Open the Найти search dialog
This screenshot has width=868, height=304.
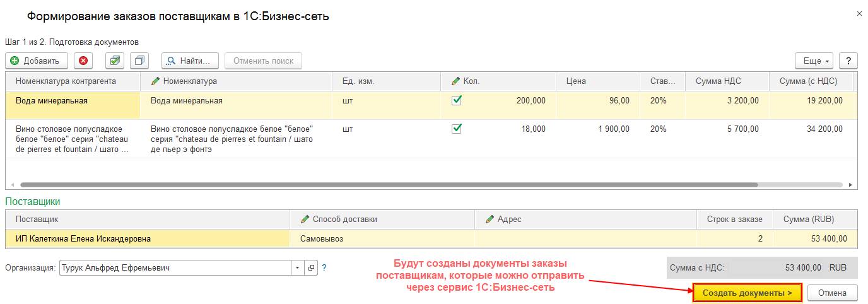(x=190, y=61)
